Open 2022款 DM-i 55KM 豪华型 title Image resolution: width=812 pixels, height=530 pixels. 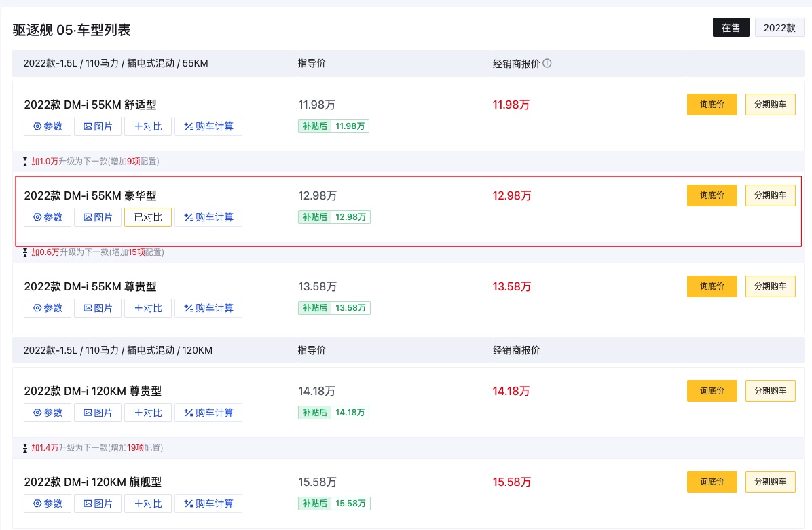[x=90, y=195]
